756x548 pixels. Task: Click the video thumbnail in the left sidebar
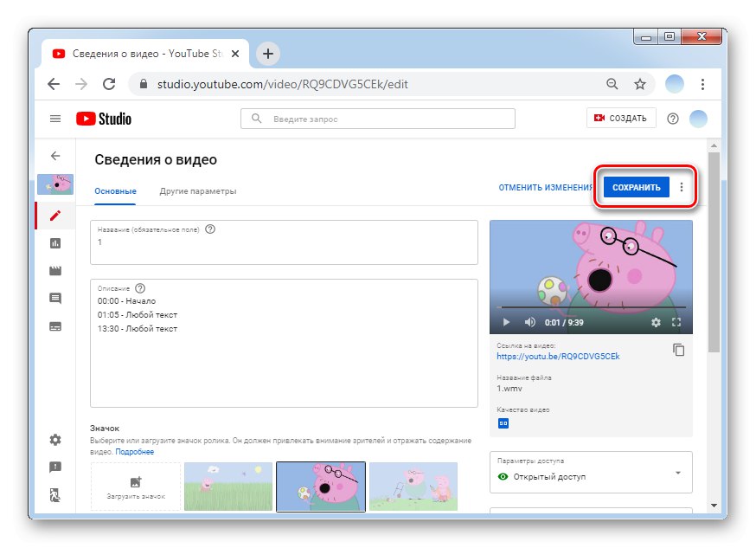tap(55, 184)
